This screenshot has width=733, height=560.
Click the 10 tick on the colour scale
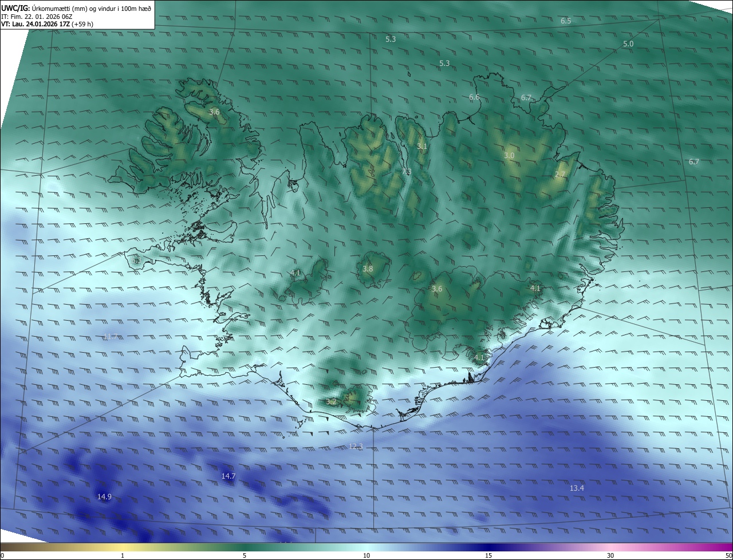[366, 555]
